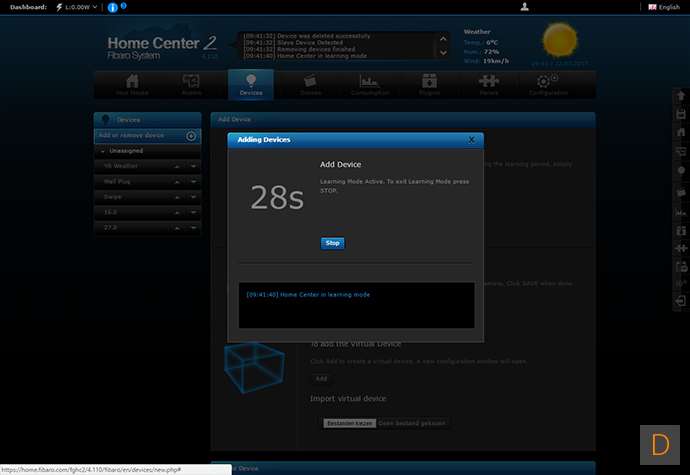Image resolution: width=690 pixels, height=475 pixels.
Task: Click the scenes clapper icon in right sidebar
Action: click(x=681, y=193)
